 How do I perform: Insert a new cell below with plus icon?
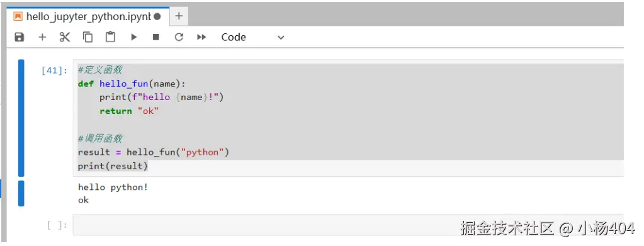(42, 37)
